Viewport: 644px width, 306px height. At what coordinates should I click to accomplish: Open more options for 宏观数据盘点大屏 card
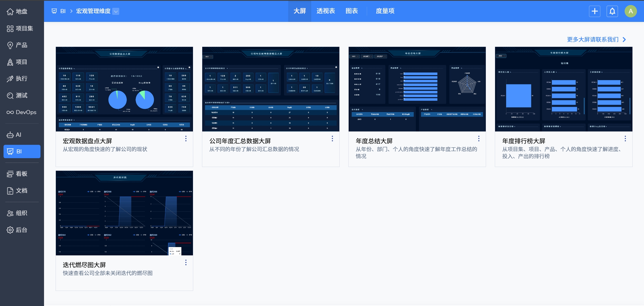tap(186, 139)
